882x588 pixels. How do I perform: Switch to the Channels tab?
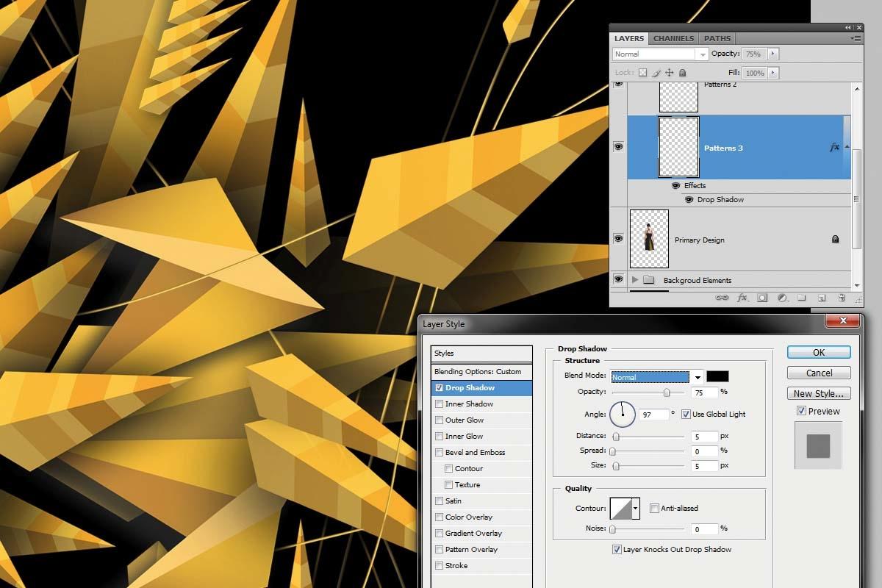click(x=673, y=38)
